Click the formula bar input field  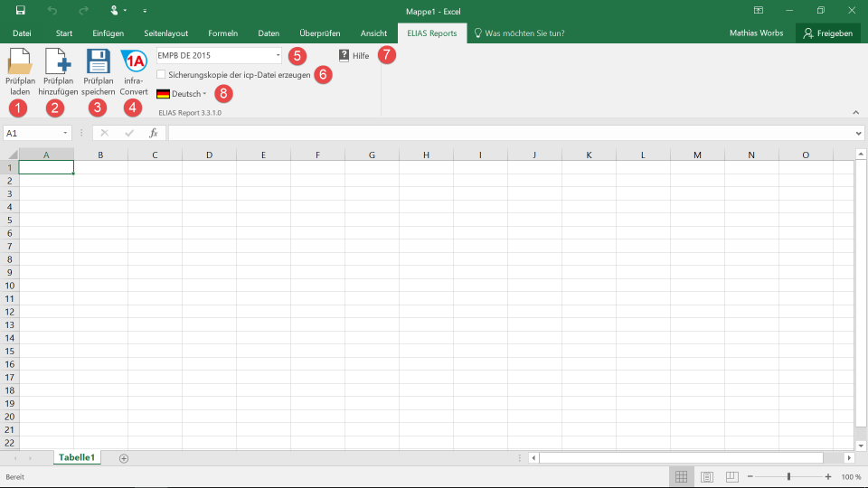[x=510, y=133]
